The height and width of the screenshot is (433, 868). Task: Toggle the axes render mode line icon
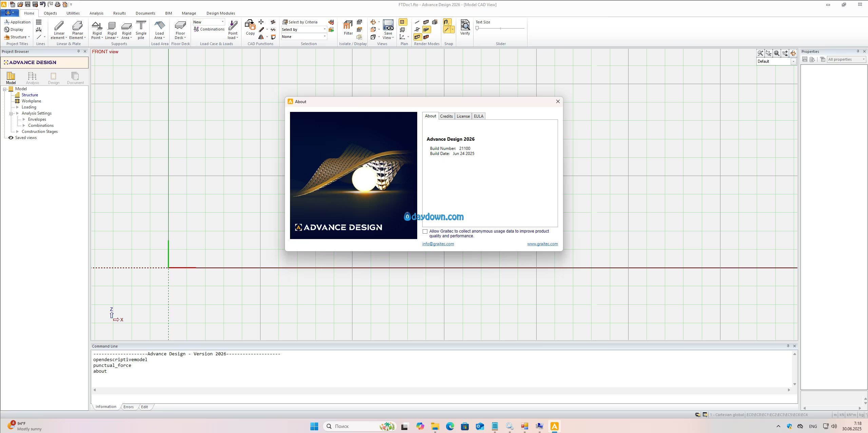[x=417, y=22]
